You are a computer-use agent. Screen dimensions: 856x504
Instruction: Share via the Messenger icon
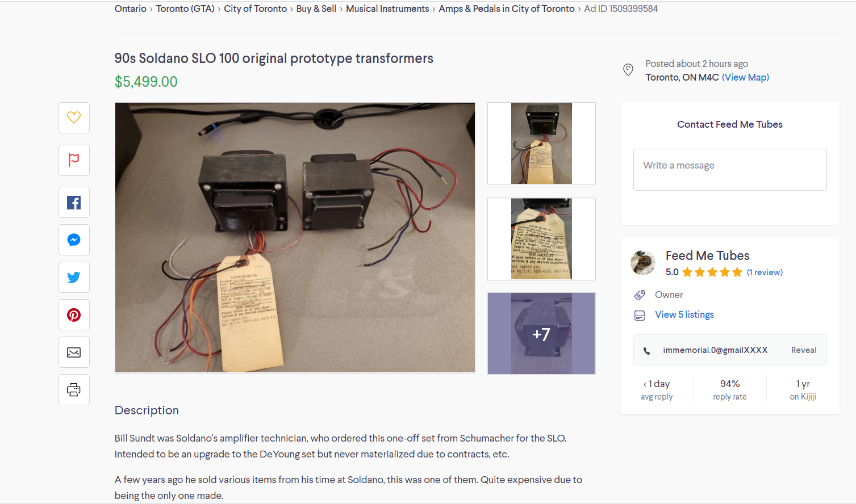point(74,240)
